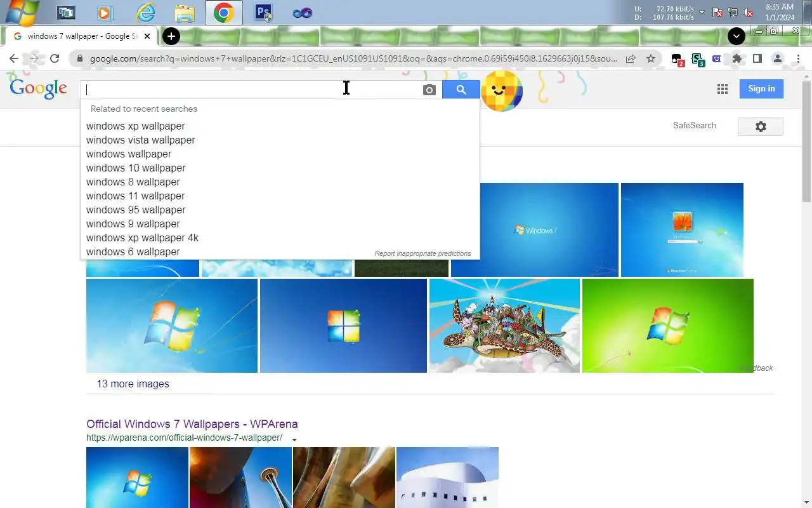
Task: Go back to the previous page
Action: 14,58
